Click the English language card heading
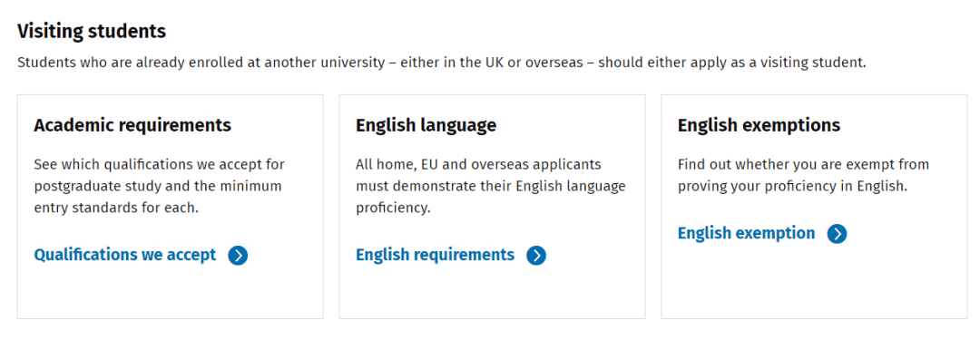Image resolution: width=980 pixels, height=350 pixels. 426,125
